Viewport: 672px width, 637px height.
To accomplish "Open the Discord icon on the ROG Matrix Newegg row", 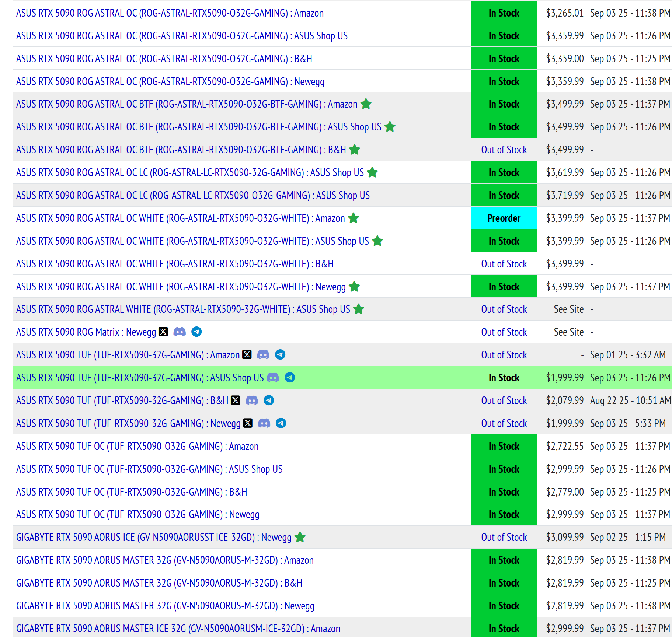I will [x=180, y=332].
